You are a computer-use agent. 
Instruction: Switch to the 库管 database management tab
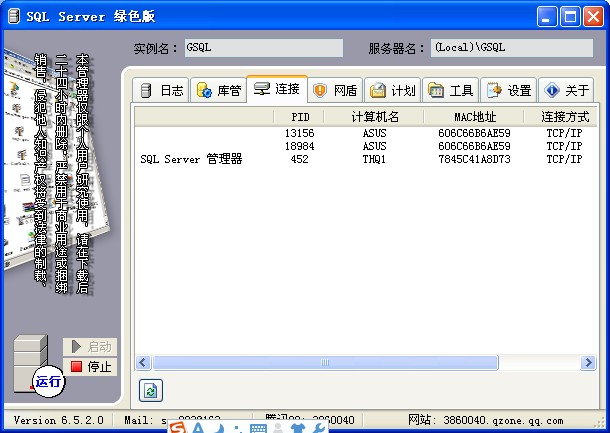coord(218,90)
